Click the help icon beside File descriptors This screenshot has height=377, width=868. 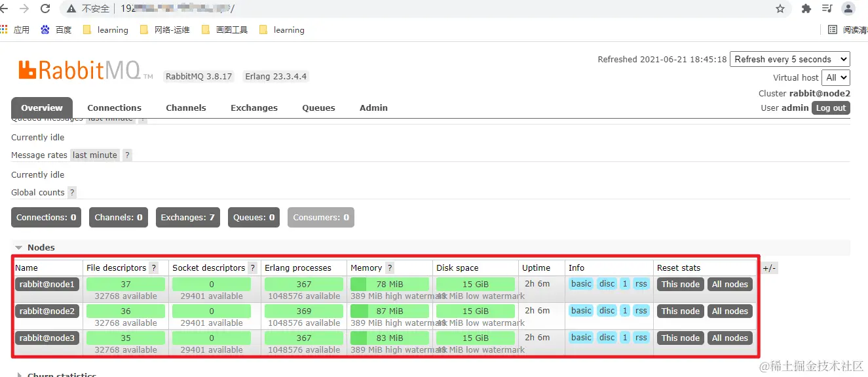pyautogui.click(x=154, y=268)
